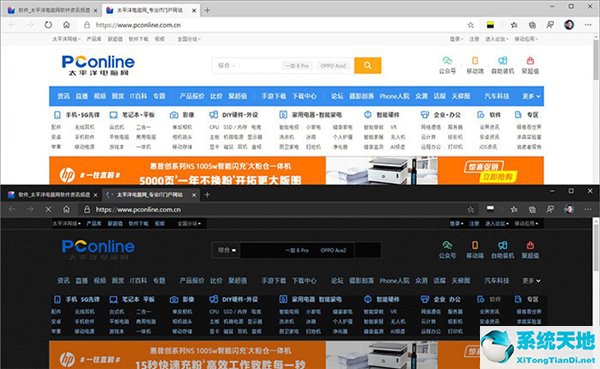
Task: Open Collections in the dark-theme window
Action: pos(532,209)
